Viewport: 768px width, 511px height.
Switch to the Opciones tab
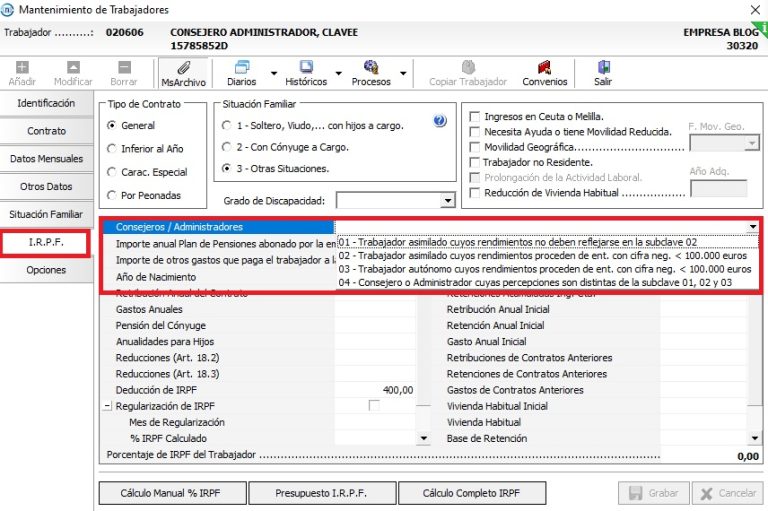coord(46,270)
